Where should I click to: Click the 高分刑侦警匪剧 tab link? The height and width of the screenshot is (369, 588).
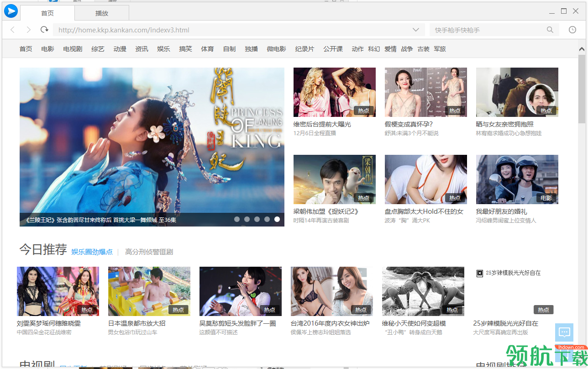click(149, 252)
